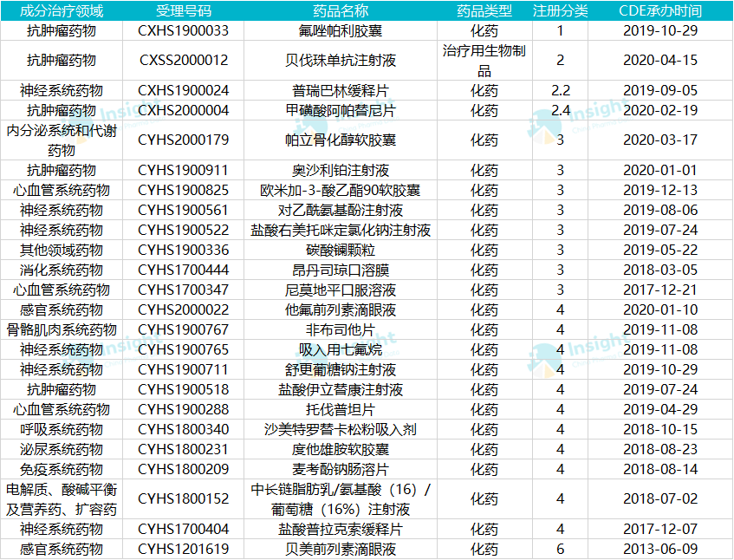
Task: Click the 碳酸镧颗粒 cell
Action: click(341, 250)
